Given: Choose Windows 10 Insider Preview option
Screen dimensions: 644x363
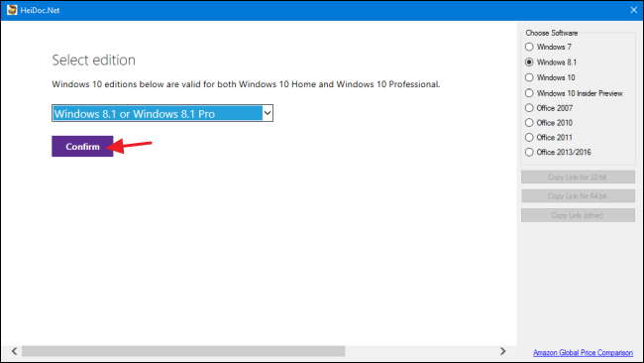Looking at the screenshot, I should click(x=529, y=93).
